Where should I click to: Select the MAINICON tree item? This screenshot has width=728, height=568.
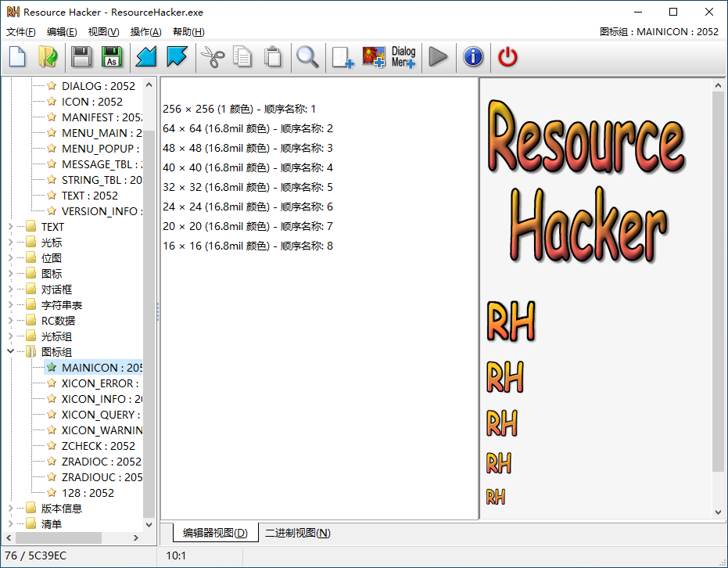[94, 368]
